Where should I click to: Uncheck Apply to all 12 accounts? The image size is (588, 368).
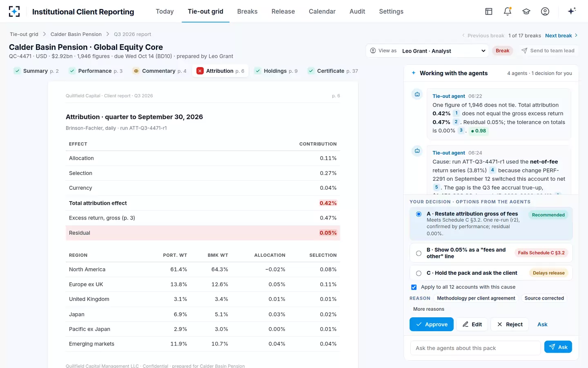pos(414,287)
